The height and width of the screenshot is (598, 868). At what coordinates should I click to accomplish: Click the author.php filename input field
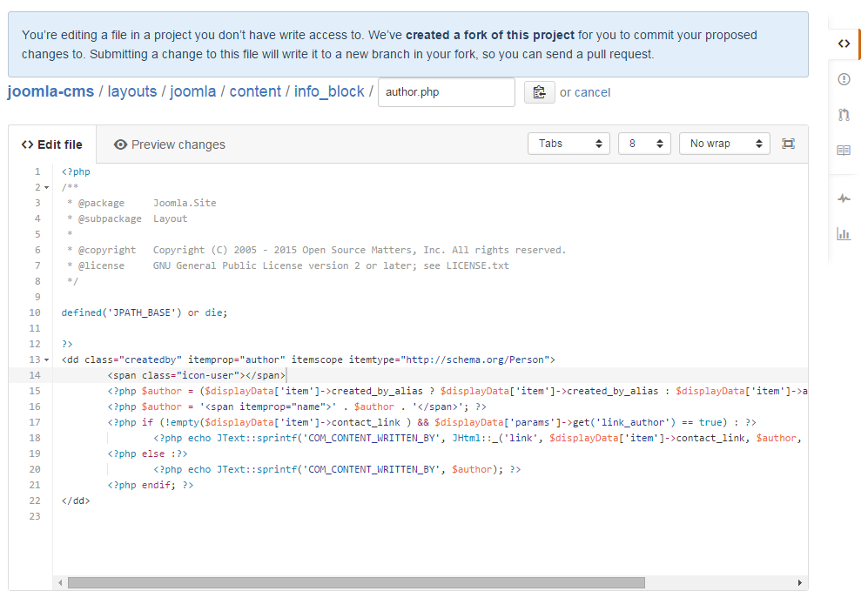click(x=446, y=92)
